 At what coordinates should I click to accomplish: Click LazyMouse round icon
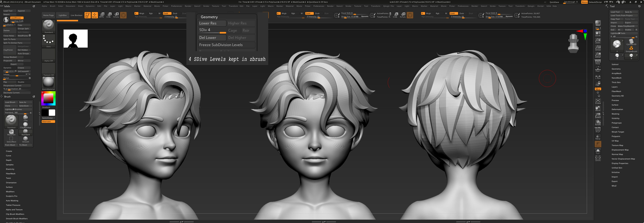point(6,20)
